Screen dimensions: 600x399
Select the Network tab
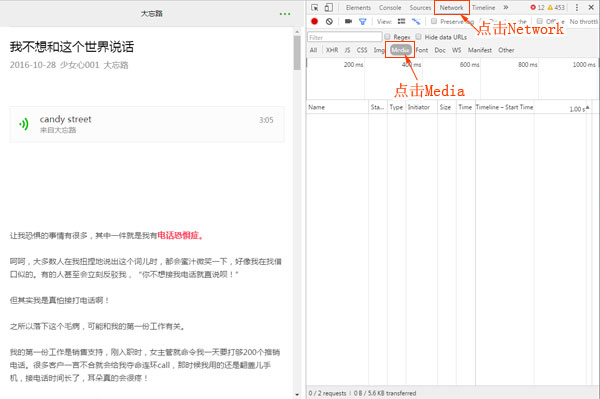452,8
